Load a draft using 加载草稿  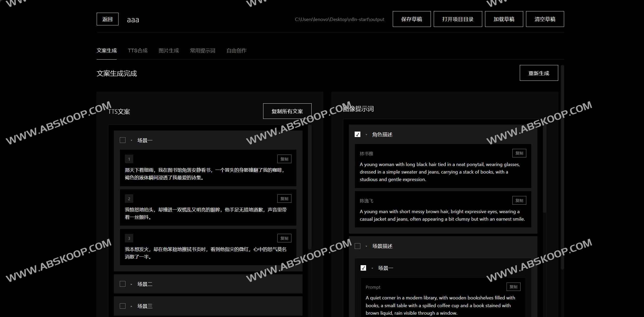coord(504,19)
